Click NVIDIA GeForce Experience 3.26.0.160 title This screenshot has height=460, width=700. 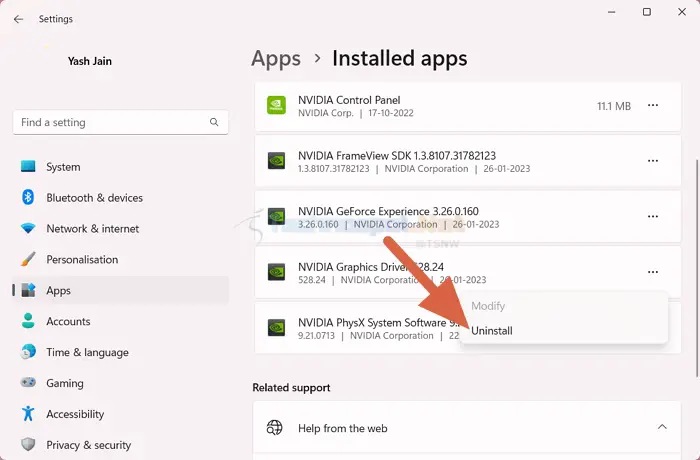388,211
